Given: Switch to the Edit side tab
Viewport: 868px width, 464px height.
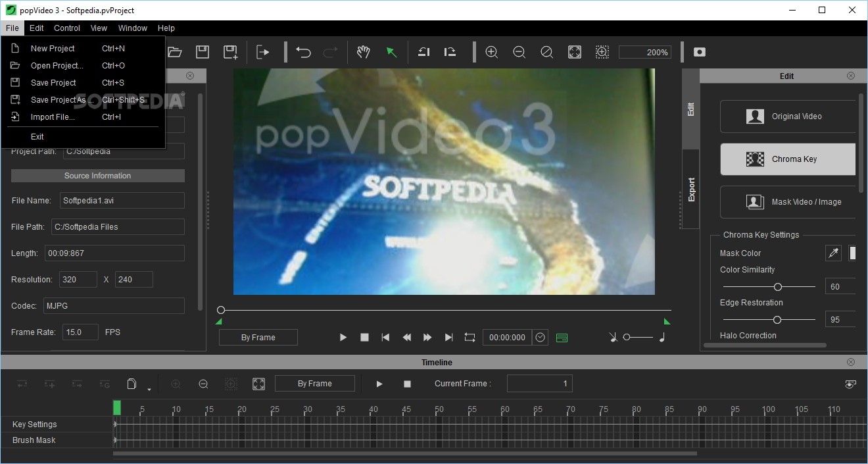Looking at the screenshot, I should pos(691,109).
